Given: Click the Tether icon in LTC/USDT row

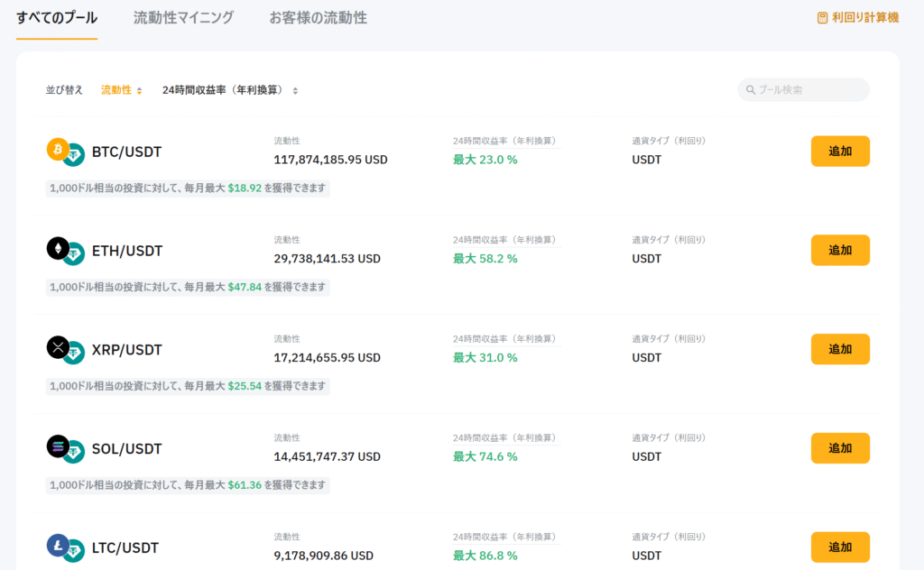Looking at the screenshot, I should [x=75, y=551].
